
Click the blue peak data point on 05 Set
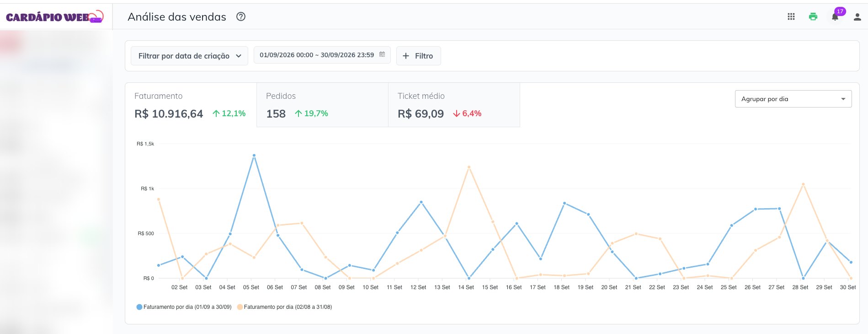[254, 156]
